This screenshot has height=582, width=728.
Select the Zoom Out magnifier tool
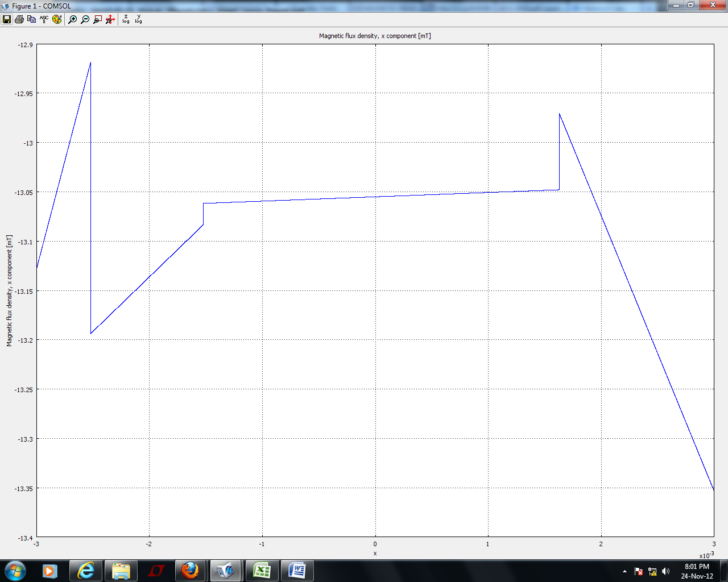point(85,19)
